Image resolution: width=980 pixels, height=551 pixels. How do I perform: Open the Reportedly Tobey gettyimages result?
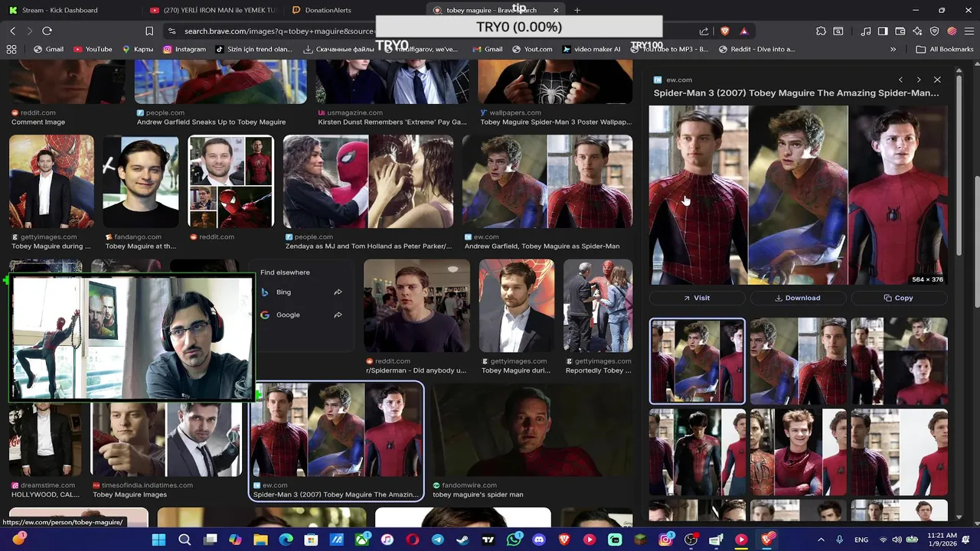coord(598,305)
